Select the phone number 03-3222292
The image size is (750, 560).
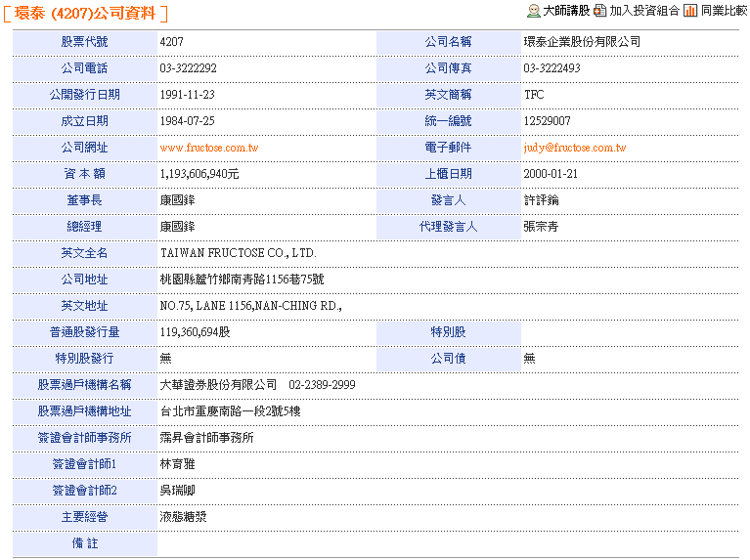point(188,68)
